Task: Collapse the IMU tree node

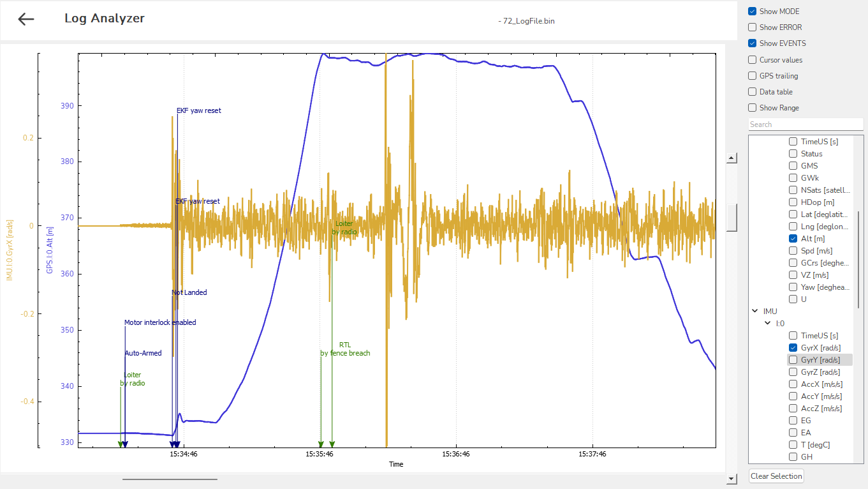Action: click(755, 312)
